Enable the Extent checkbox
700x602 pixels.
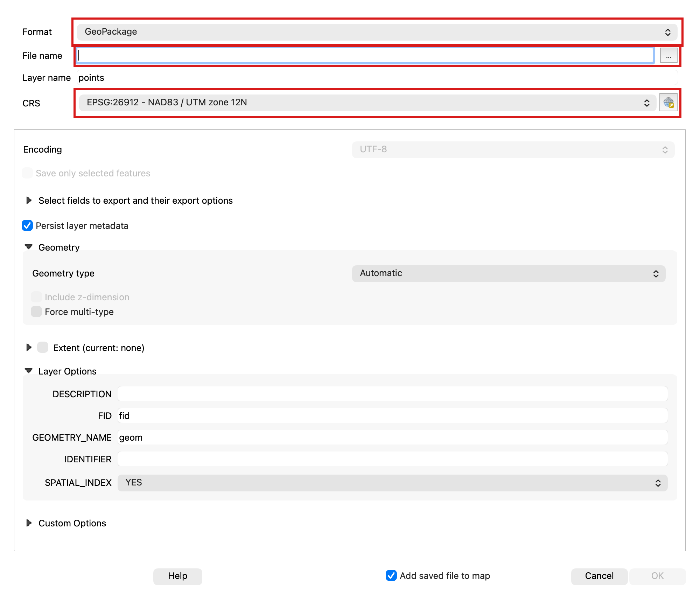[x=43, y=348]
